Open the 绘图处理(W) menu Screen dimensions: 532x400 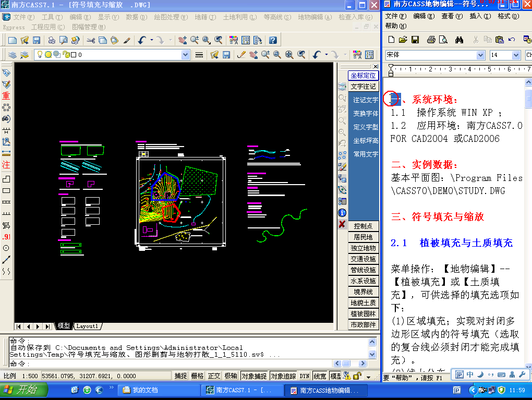click(171, 17)
